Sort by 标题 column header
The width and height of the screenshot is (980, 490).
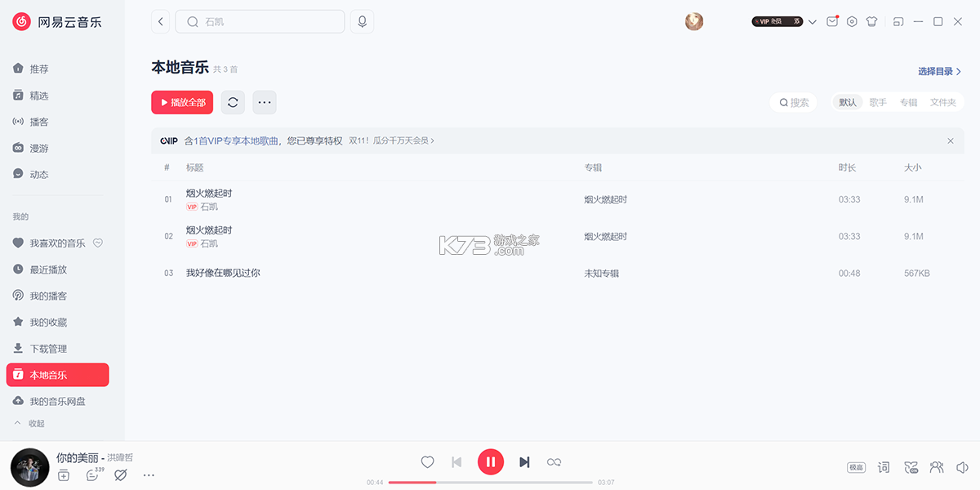[x=194, y=167]
